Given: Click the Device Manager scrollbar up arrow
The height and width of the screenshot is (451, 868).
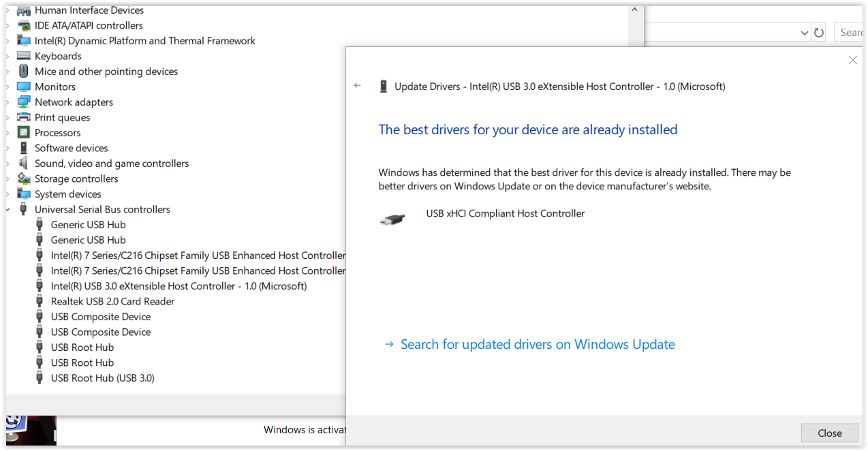Looking at the screenshot, I should click(635, 11).
